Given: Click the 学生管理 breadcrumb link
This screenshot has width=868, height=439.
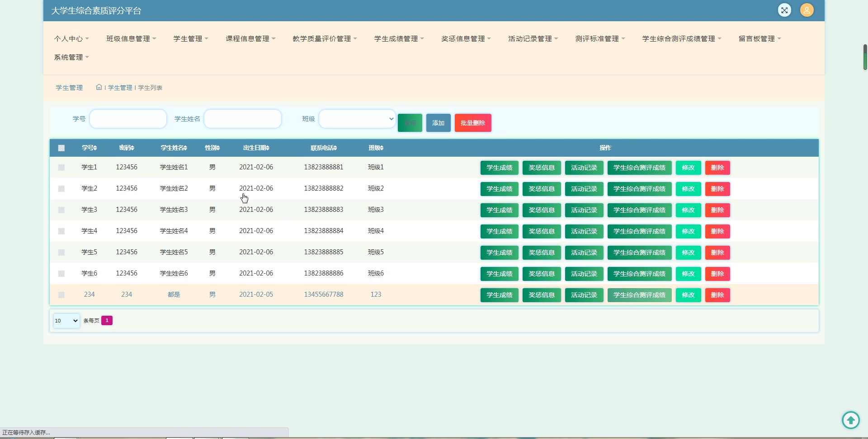Looking at the screenshot, I should [x=120, y=88].
